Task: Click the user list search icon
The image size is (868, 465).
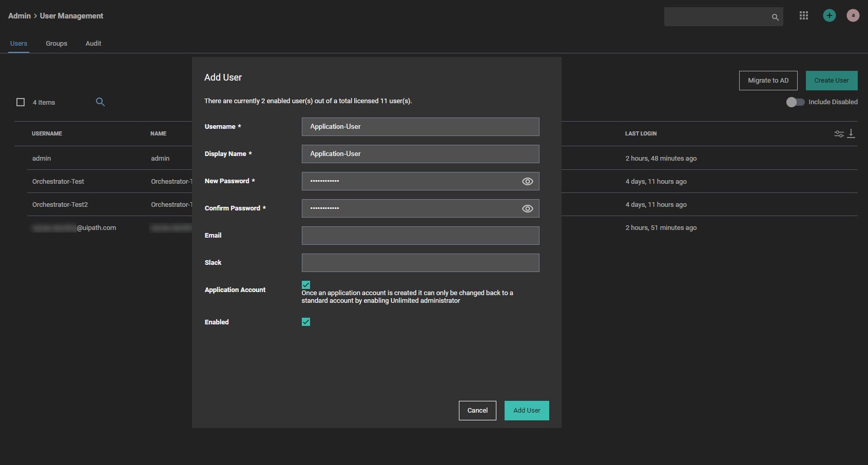Action: [100, 102]
